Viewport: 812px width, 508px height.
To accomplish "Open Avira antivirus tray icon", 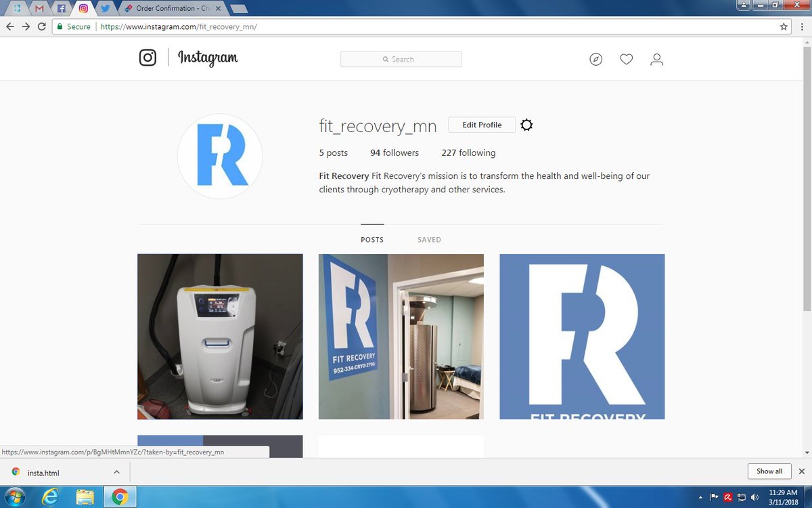I will pyautogui.click(x=727, y=496).
